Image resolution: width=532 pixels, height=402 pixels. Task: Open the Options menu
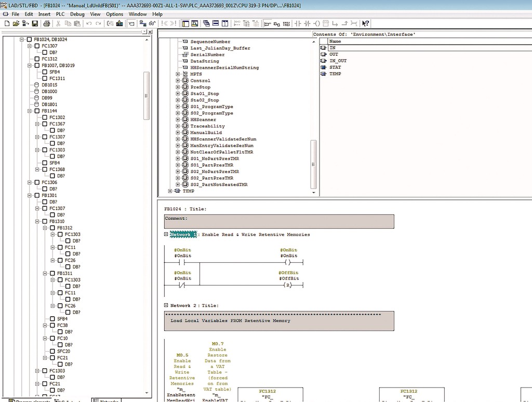[114, 14]
